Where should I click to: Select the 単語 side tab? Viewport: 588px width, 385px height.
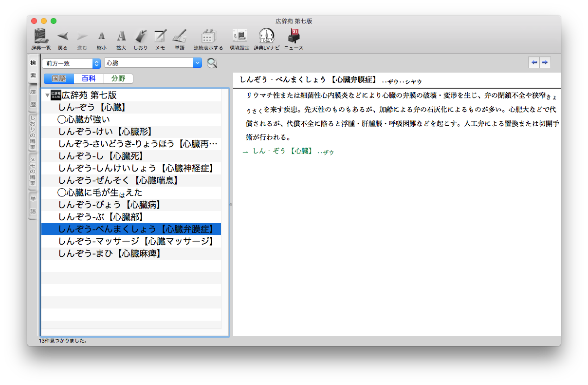[33, 205]
